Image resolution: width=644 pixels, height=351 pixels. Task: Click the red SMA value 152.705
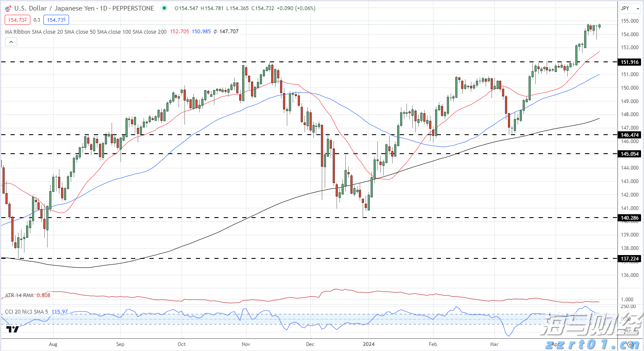tap(179, 32)
